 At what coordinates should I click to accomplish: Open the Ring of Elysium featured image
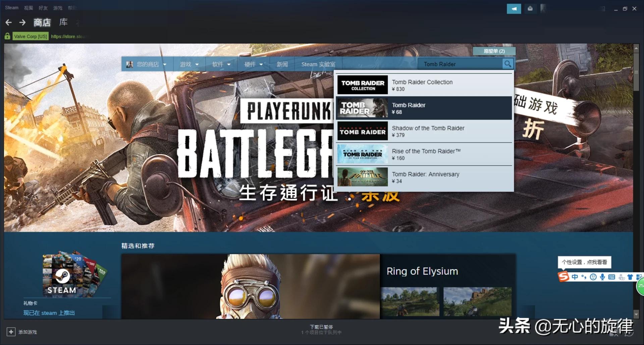pyautogui.click(x=251, y=286)
